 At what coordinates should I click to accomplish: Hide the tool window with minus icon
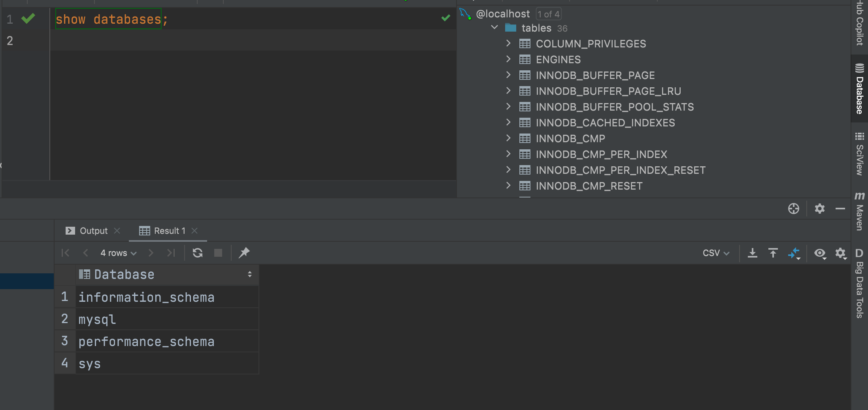840,209
